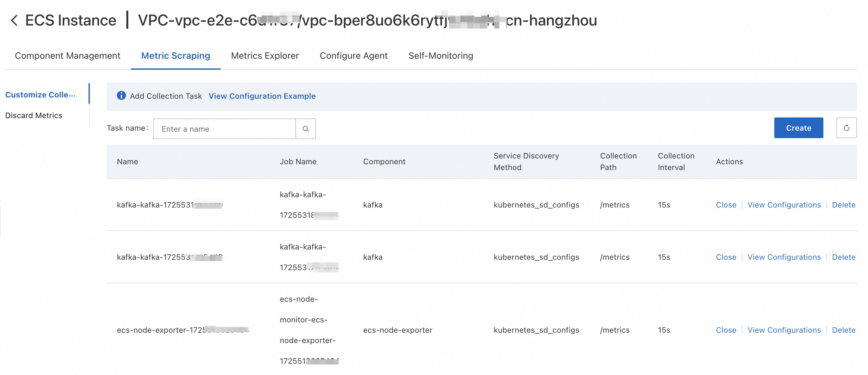Screen dimensions: 868x375
Task: Click the refresh icon button
Action: tap(846, 128)
